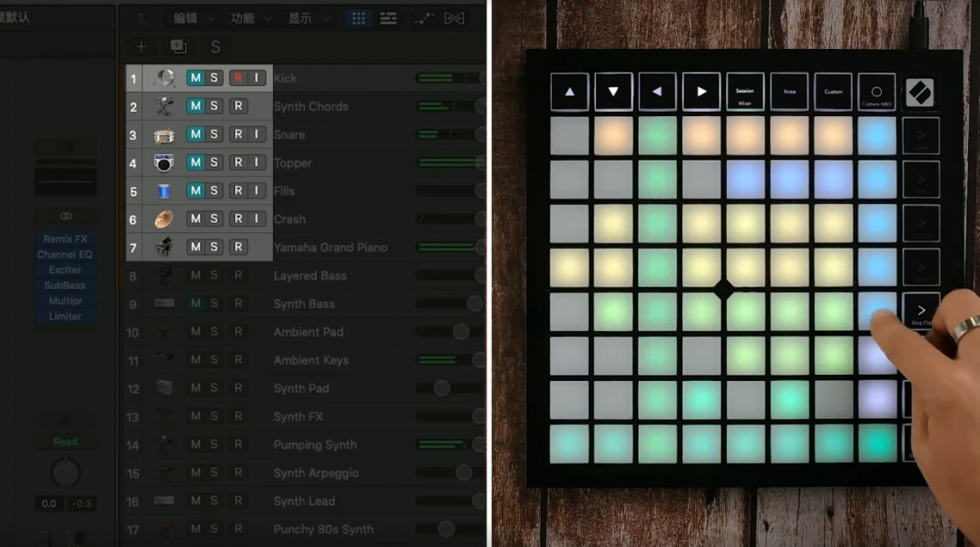
Task: Click the Read automation mode button
Action: [x=64, y=442]
